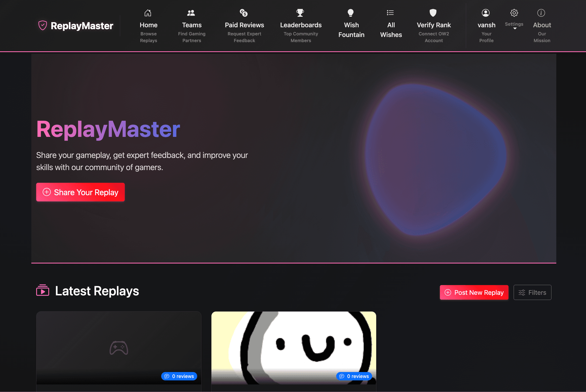Click the vansh profile avatar icon
586x392 pixels.
[x=486, y=13]
